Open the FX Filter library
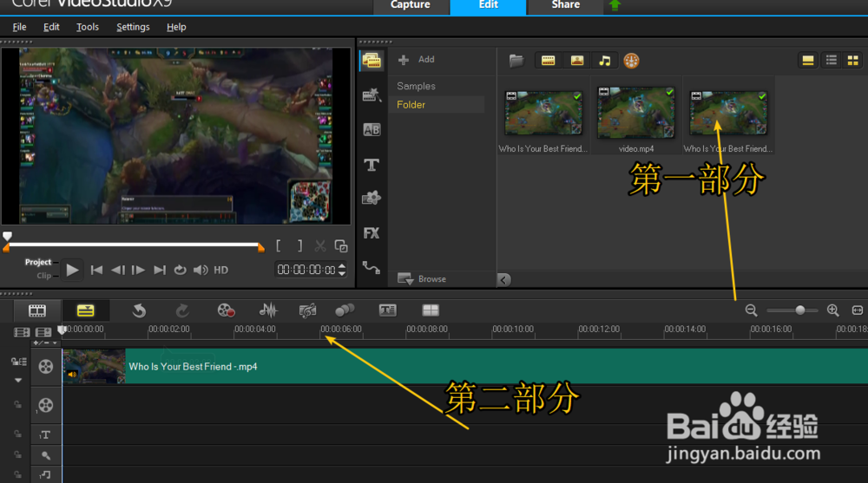The height and width of the screenshot is (483, 868). click(x=372, y=233)
